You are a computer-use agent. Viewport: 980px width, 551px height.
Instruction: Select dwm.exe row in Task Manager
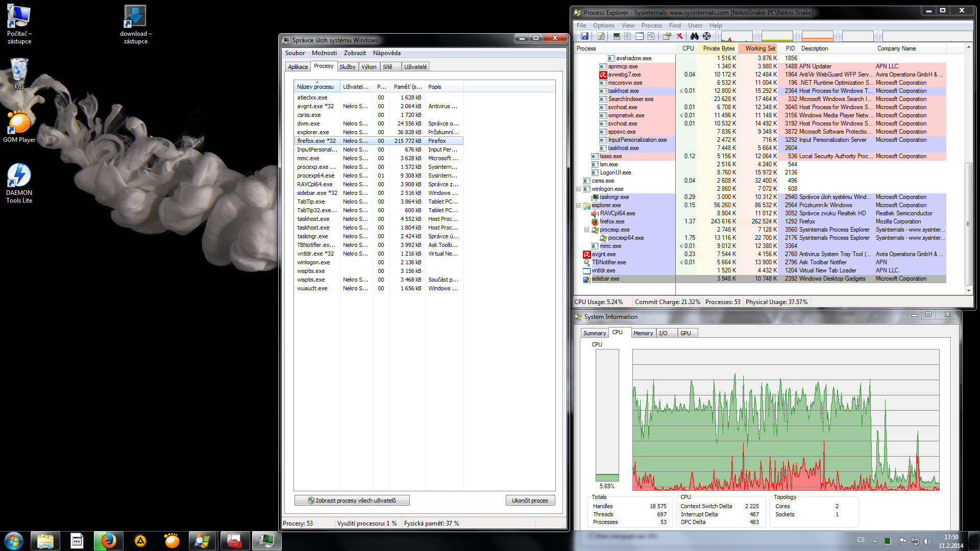[379, 123]
